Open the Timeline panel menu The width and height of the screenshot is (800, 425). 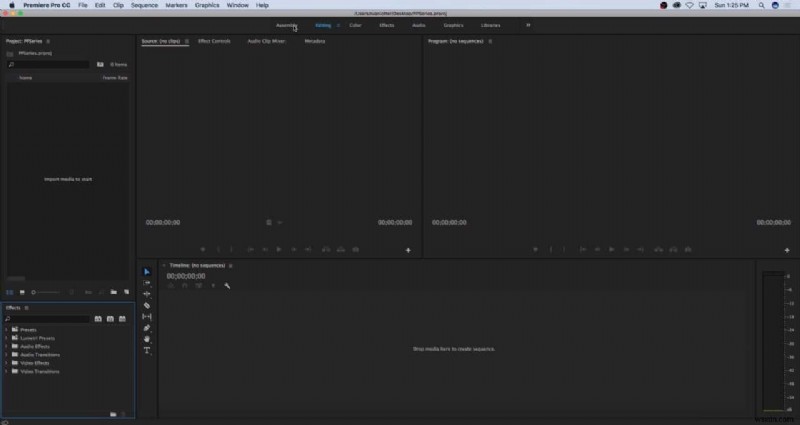[x=231, y=266]
